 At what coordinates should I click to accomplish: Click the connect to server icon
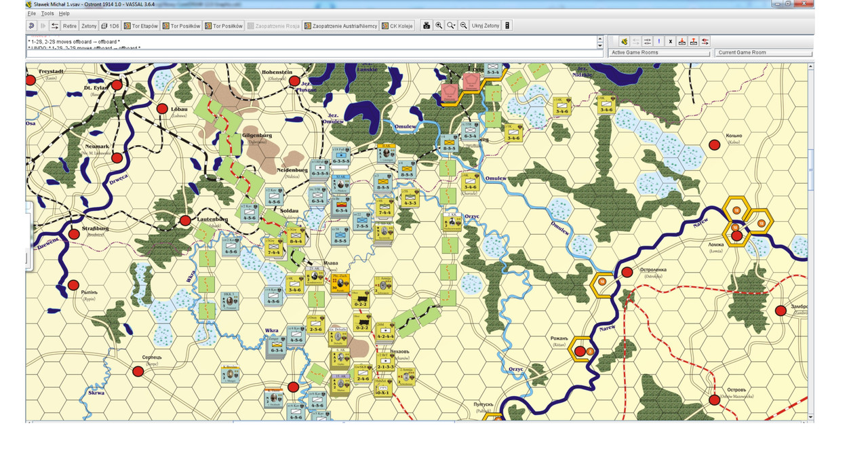(624, 41)
